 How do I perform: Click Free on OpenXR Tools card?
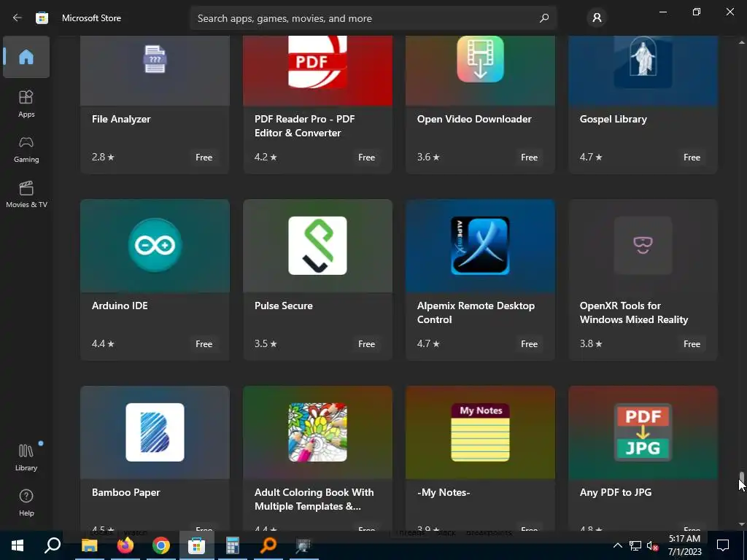point(692,344)
